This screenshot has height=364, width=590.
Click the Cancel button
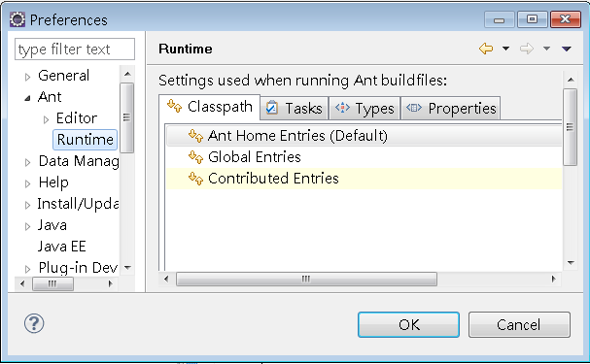pos(519,324)
